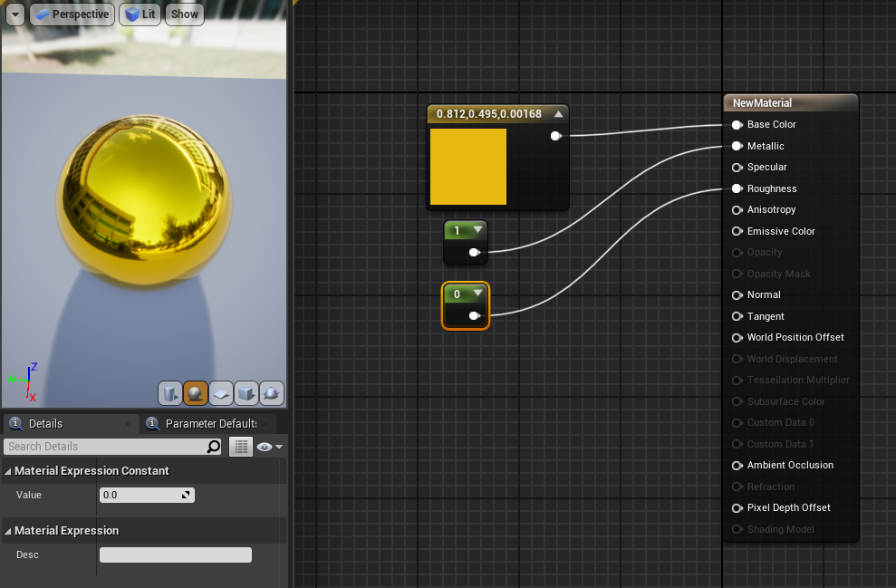Open the Show menu in viewport
Viewport: 896px width, 588px height.
coord(185,14)
